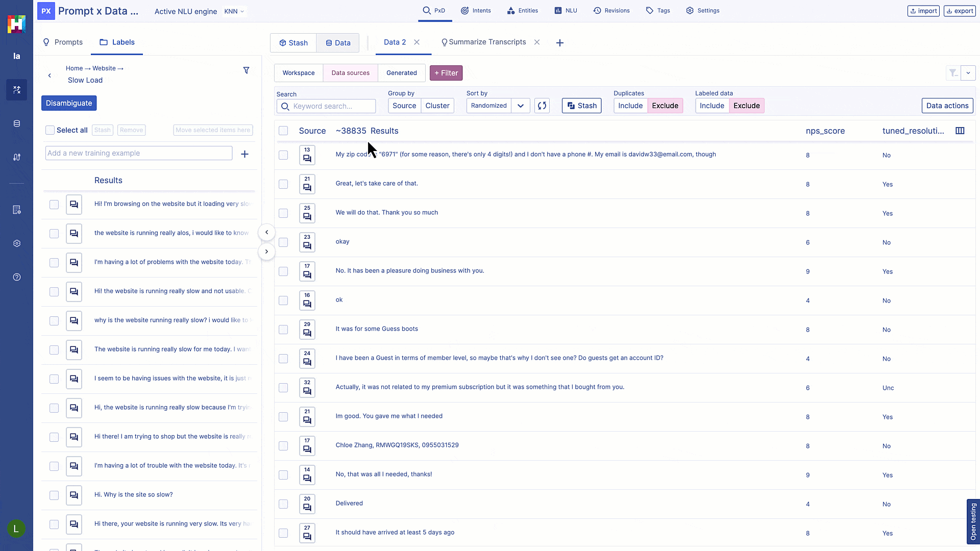Viewport: 980px width, 551px height.
Task: Expand the dropdown arrow next to the top-right filter
Action: [968, 73]
